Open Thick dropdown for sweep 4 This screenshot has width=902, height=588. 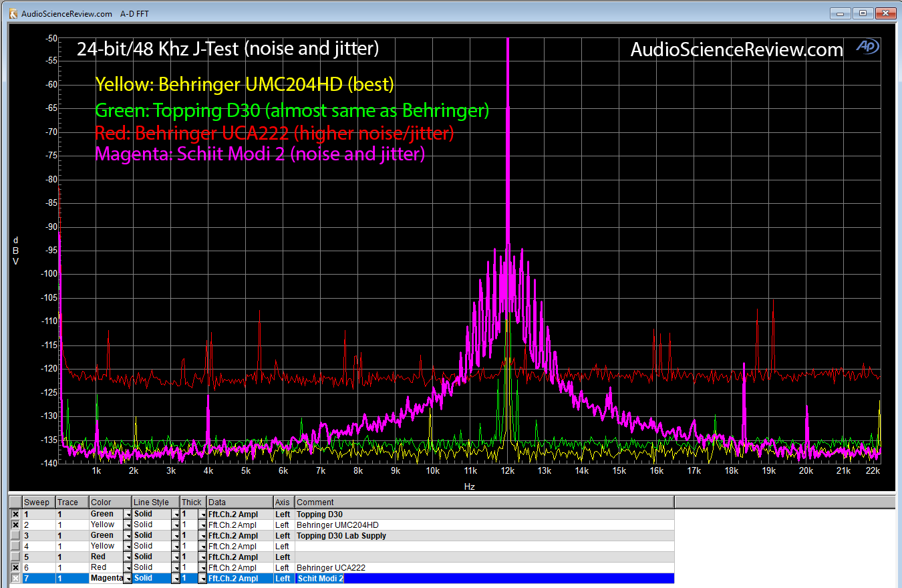(x=202, y=546)
